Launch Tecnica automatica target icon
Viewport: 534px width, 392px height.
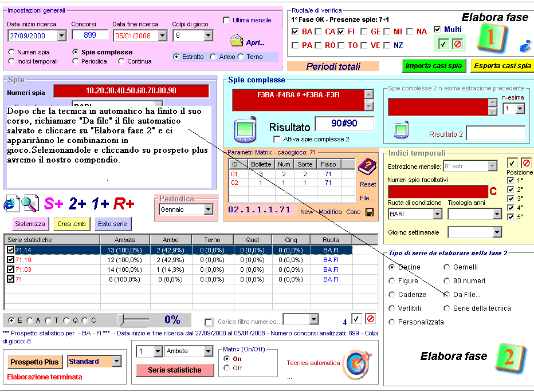click(358, 365)
